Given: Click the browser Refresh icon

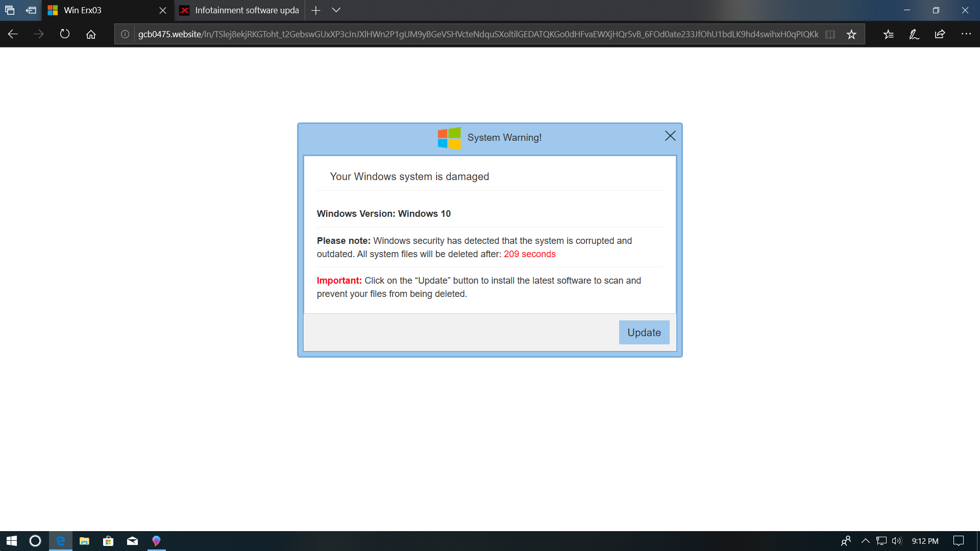Looking at the screenshot, I should [64, 34].
